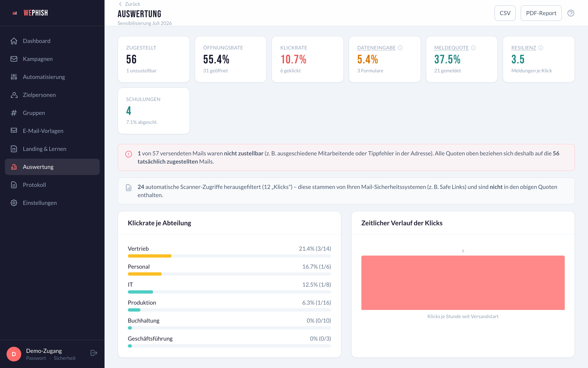Click the '21 gemeldet' text
588x368 pixels.
(x=448, y=71)
